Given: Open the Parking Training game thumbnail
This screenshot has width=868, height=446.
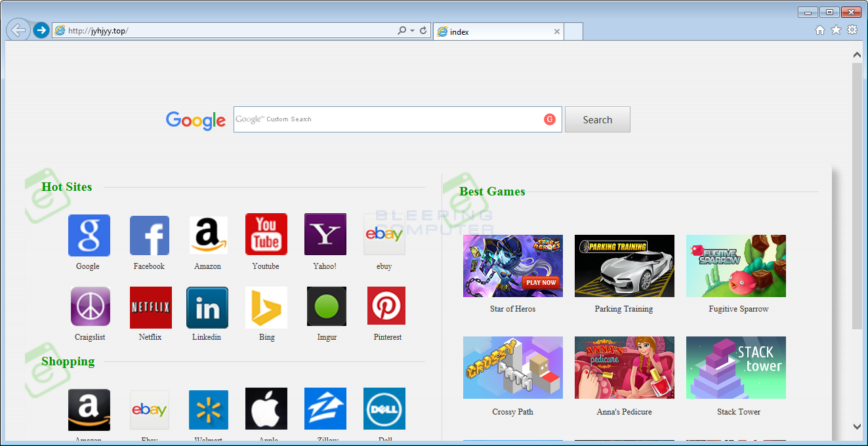Looking at the screenshot, I should (x=625, y=266).
